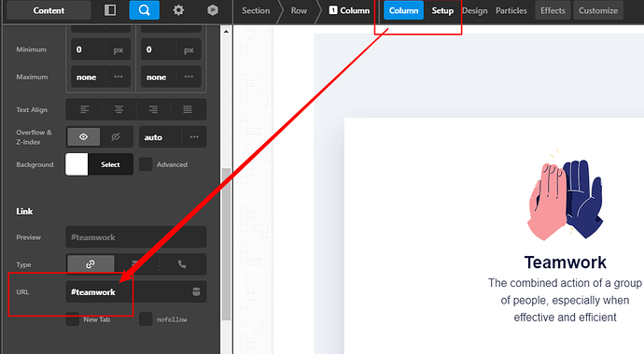Select the justify text align icon

pos(188,109)
